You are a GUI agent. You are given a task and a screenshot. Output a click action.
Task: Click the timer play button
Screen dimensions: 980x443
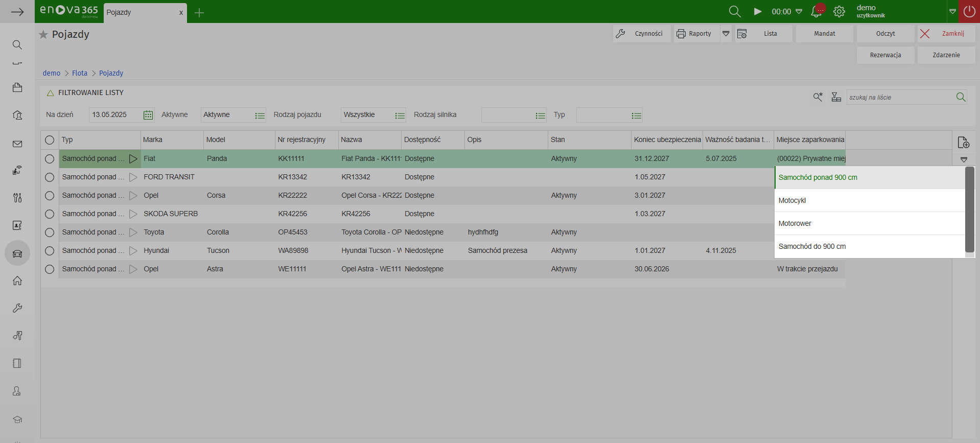coord(757,12)
